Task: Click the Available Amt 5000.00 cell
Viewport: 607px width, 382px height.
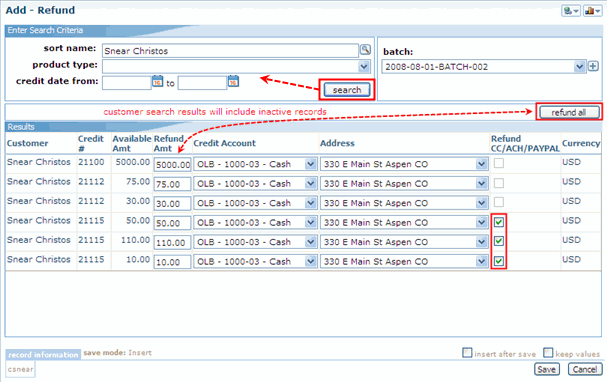Action: click(x=132, y=162)
